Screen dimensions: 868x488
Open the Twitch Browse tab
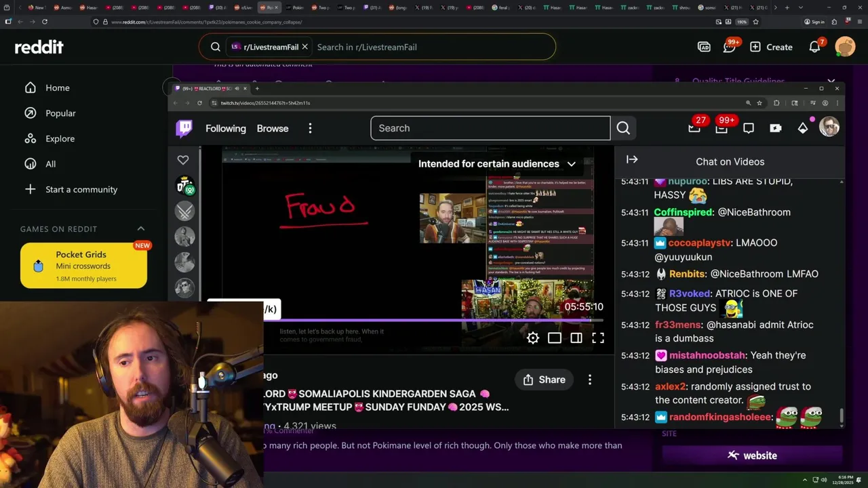click(273, 128)
